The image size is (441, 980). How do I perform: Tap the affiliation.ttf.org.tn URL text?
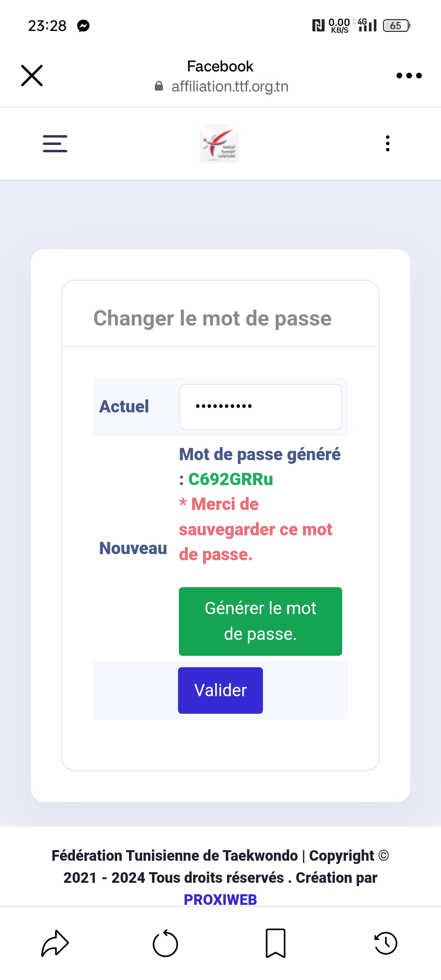point(230,87)
